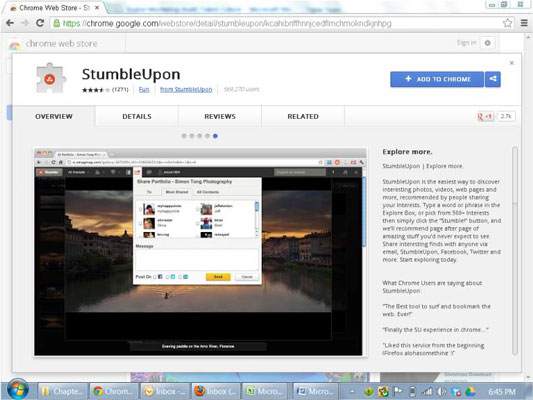Open the from StumbleUpon link
Screen dimensions: 533x400
pos(186,89)
